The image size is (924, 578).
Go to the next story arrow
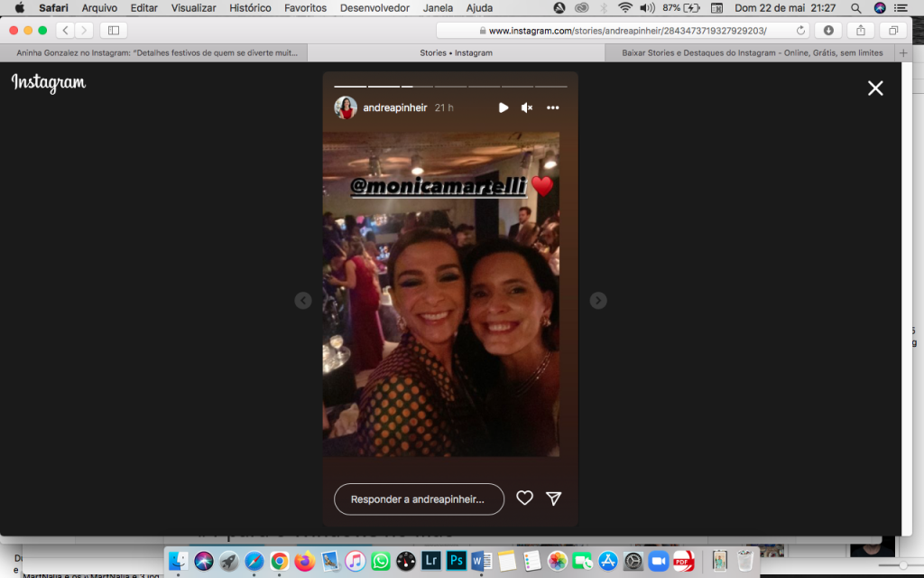pyautogui.click(x=598, y=301)
